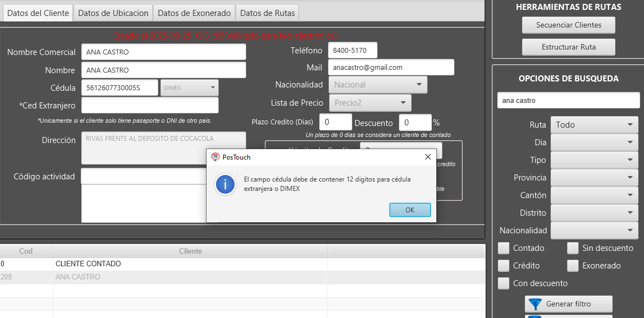Enable the Contado checkbox

pyautogui.click(x=503, y=248)
